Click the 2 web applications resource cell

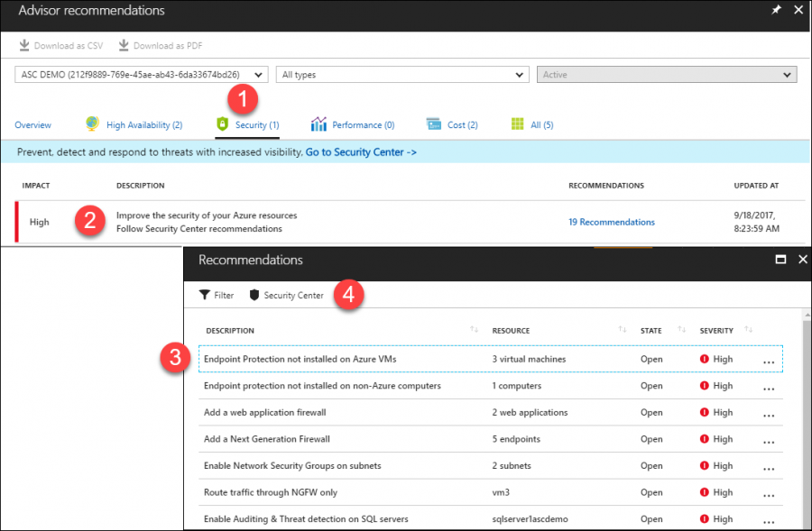click(x=530, y=413)
